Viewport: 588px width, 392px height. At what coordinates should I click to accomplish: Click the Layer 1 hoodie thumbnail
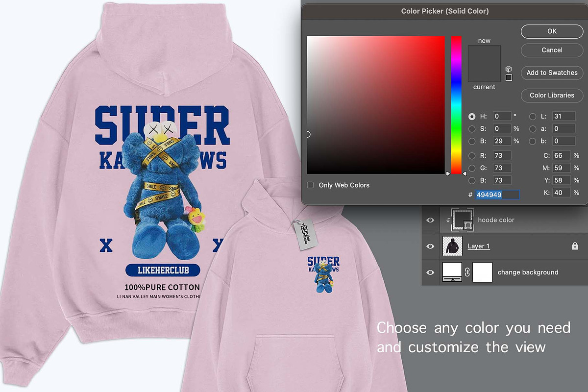[x=452, y=246]
